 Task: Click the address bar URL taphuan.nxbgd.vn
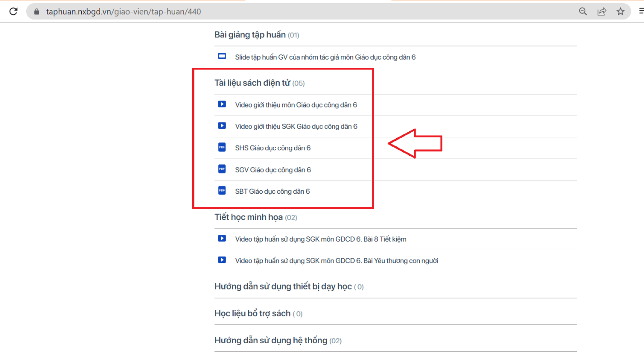[124, 12]
